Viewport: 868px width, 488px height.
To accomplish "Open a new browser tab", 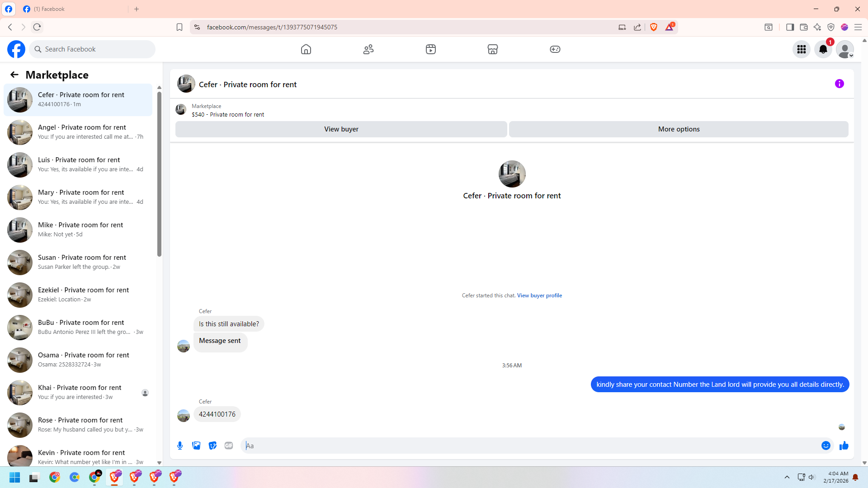I will (x=137, y=9).
